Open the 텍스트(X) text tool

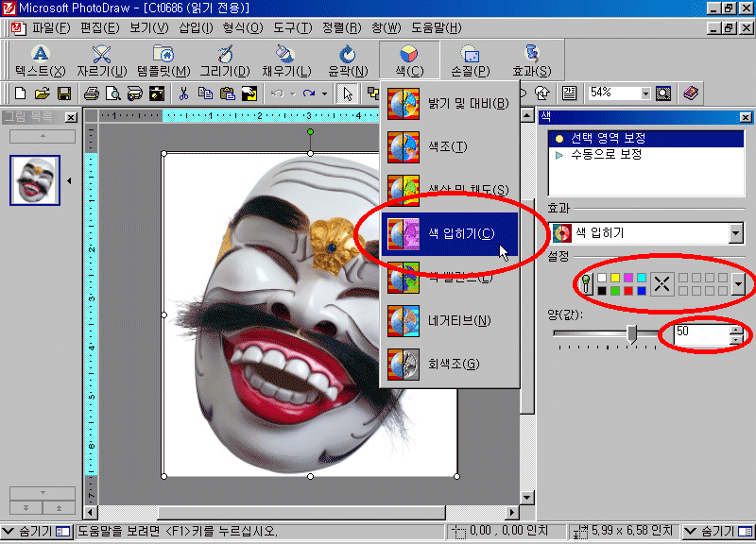[x=41, y=60]
